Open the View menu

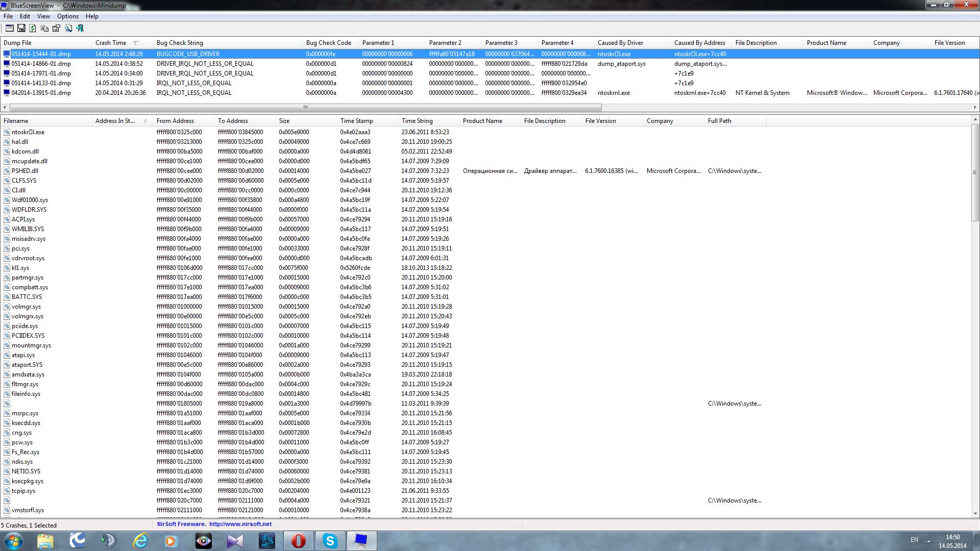click(43, 16)
